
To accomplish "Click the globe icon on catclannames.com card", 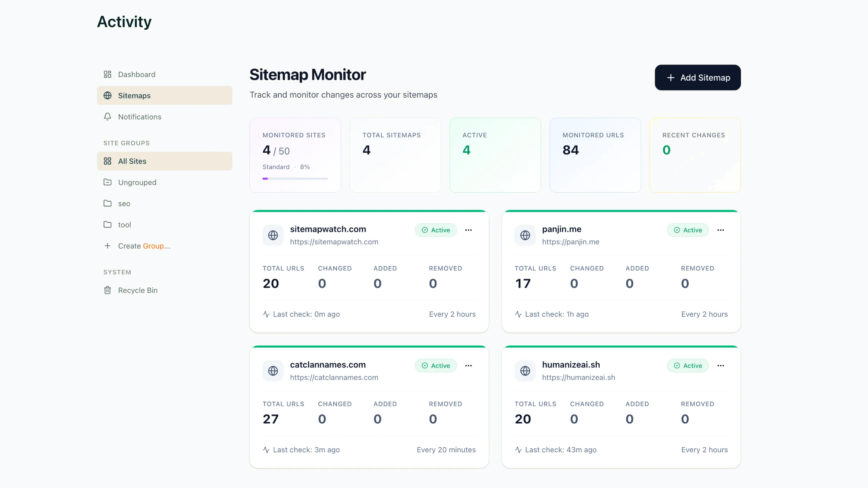I will [x=273, y=371].
